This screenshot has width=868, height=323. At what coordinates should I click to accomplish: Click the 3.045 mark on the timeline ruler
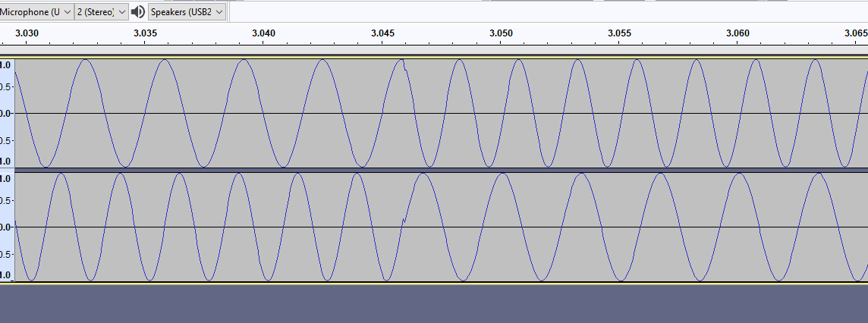pos(382,33)
